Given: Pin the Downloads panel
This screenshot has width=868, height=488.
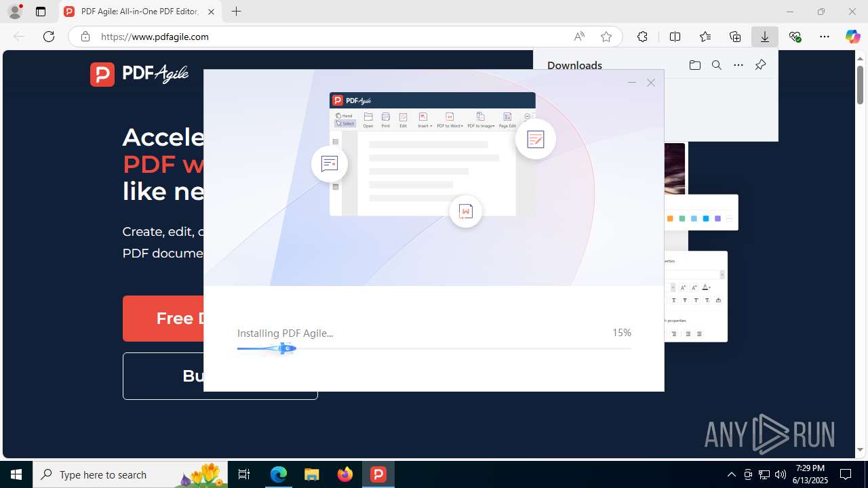Looking at the screenshot, I should tap(760, 65).
